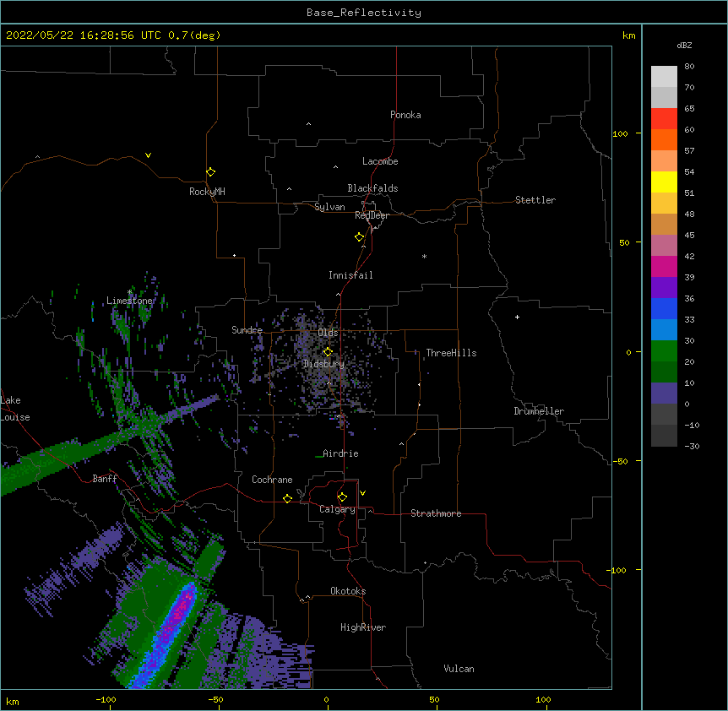Click the Calgary city label

(x=337, y=509)
